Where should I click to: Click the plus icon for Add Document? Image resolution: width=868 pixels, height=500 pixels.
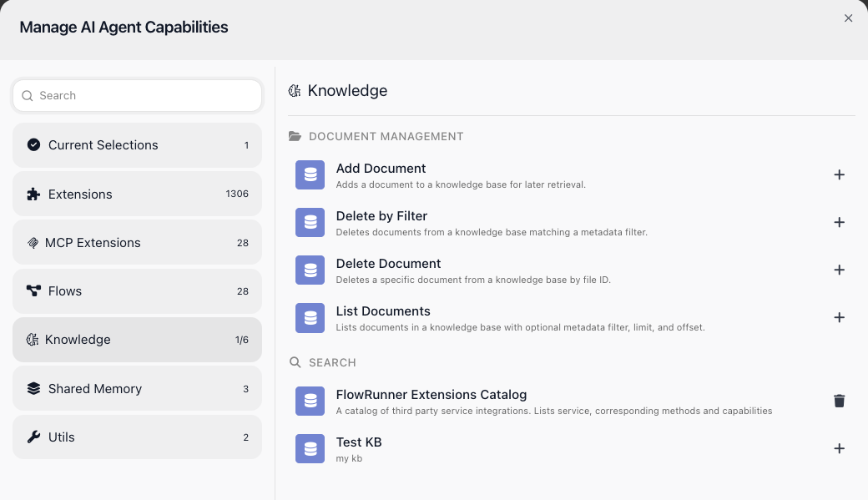pos(840,175)
